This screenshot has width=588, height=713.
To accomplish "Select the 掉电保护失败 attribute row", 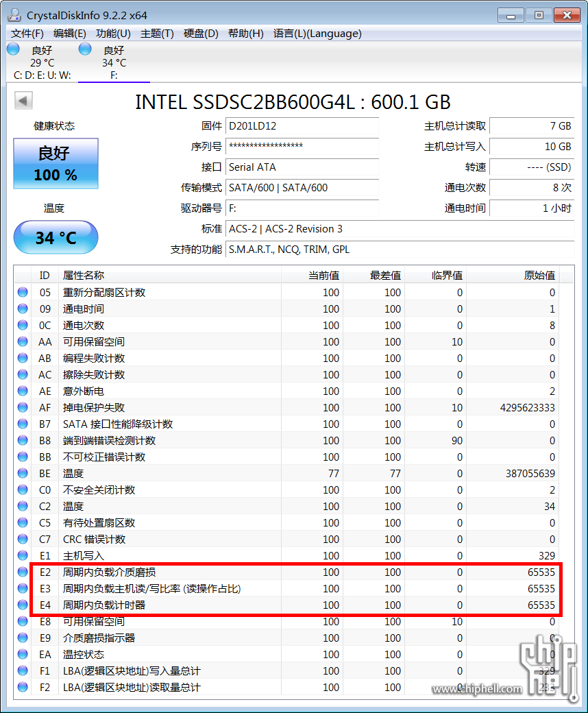I will click(286, 407).
